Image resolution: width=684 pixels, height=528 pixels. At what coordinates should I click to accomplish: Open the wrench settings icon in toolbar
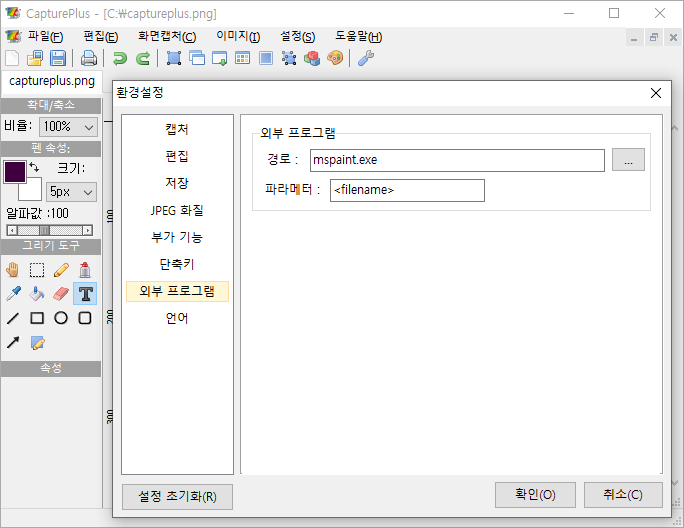(365, 58)
